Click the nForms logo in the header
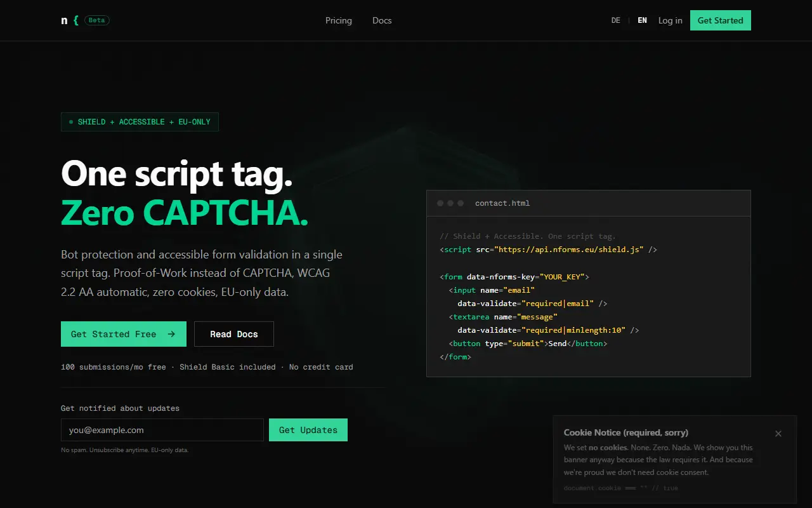This screenshot has width=812, height=508. coord(70,20)
